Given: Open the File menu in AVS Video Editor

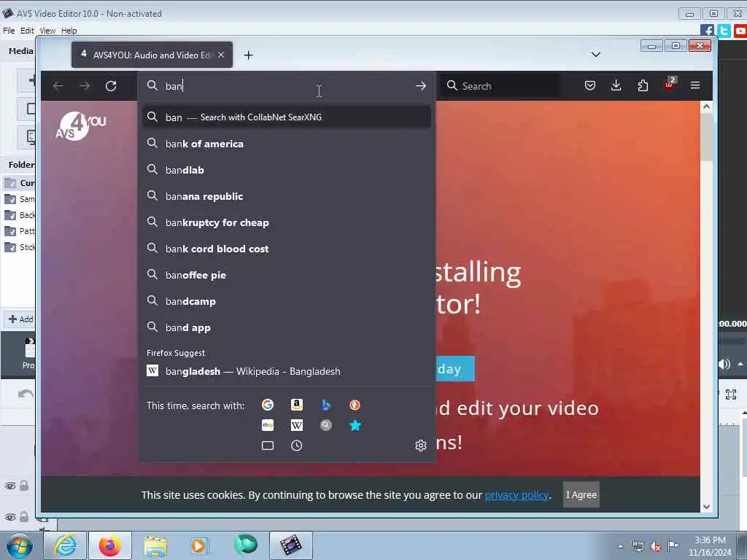Looking at the screenshot, I should tap(9, 31).
